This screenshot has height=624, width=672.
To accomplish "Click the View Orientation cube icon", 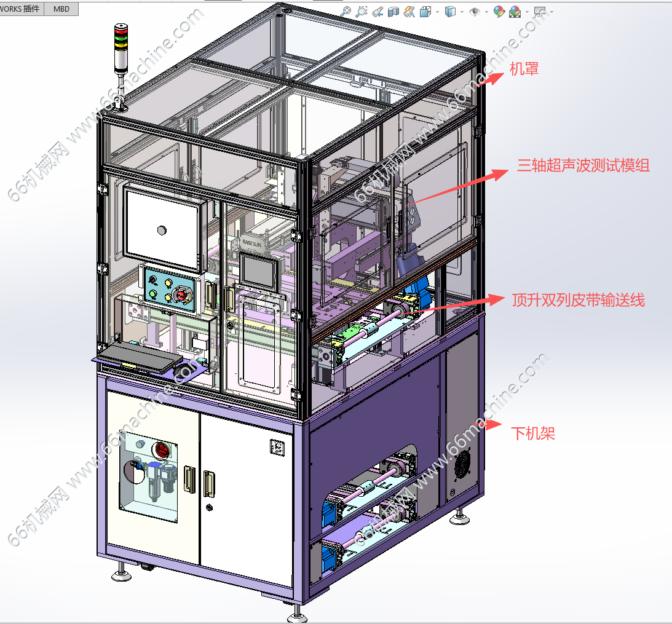I will tap(425, 11).
